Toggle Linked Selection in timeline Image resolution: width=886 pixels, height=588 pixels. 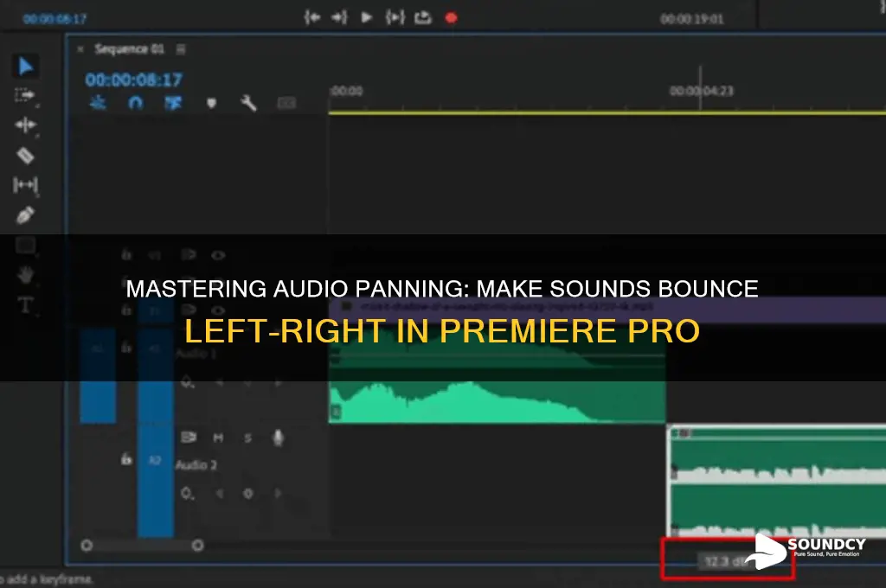tap(173, 103)
